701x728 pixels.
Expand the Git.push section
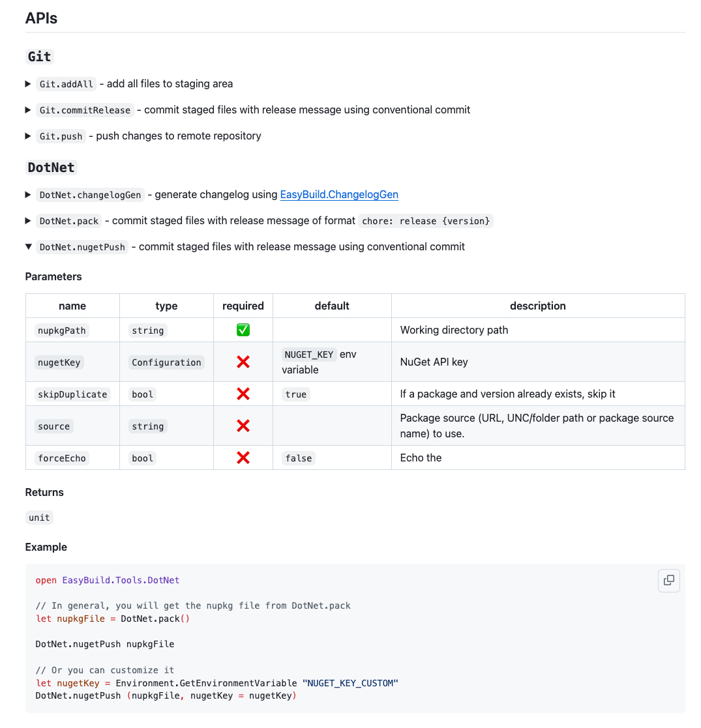[28, 136]
